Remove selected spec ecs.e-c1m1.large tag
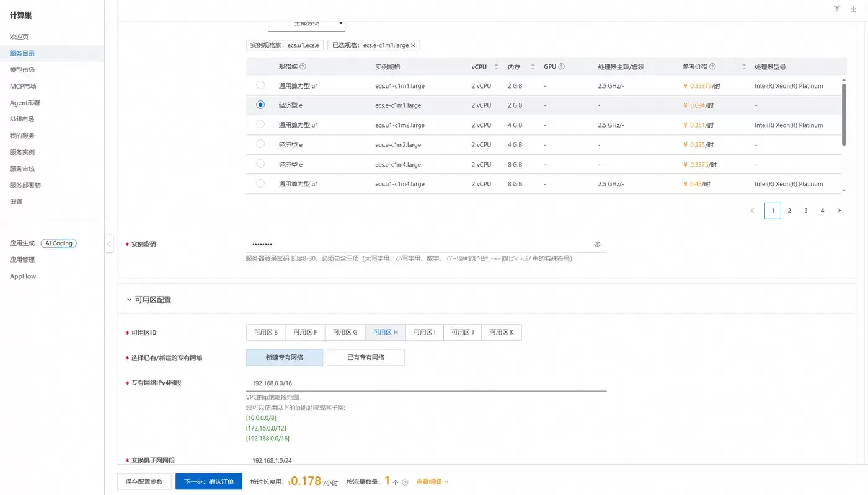Viewport: 868px width, 495px height. coord(414,45)
